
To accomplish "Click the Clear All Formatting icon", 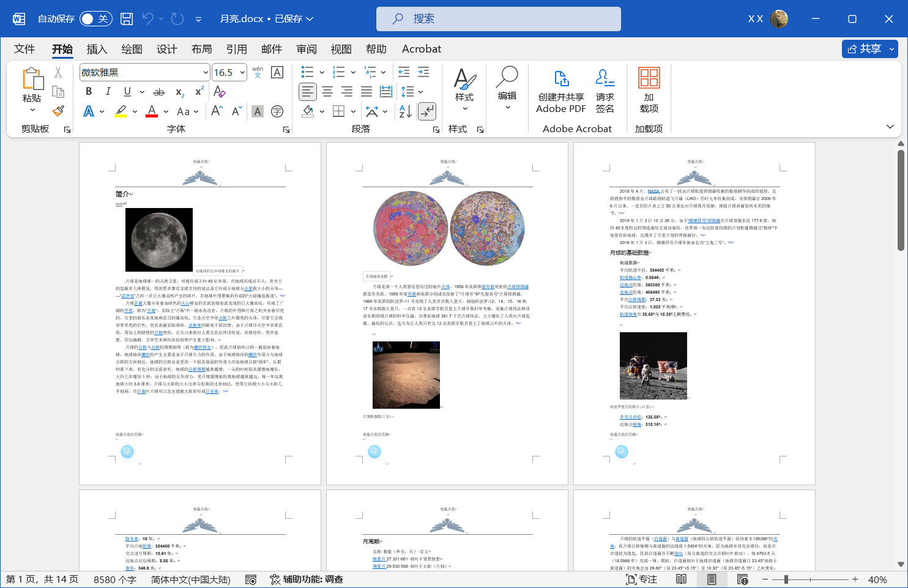I will [x=220, y=92].
